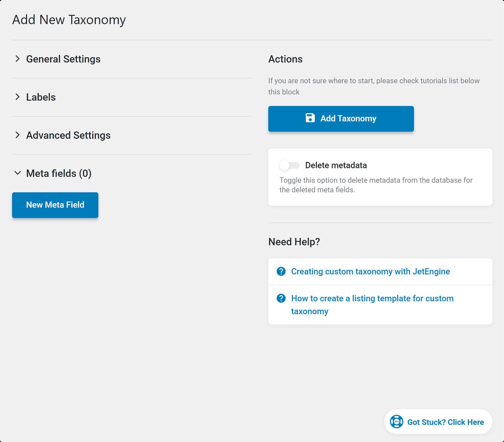Click the Meta fields (0) heading
Image resolution: width=504 pixels, height=442 pixels.
(x=59, y=173)
